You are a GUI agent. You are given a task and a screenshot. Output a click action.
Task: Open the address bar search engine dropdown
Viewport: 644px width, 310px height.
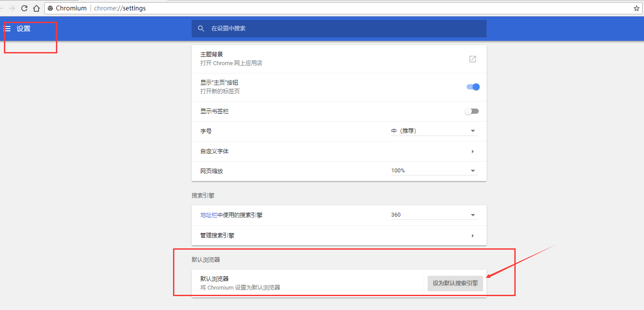tap(434, 215)
